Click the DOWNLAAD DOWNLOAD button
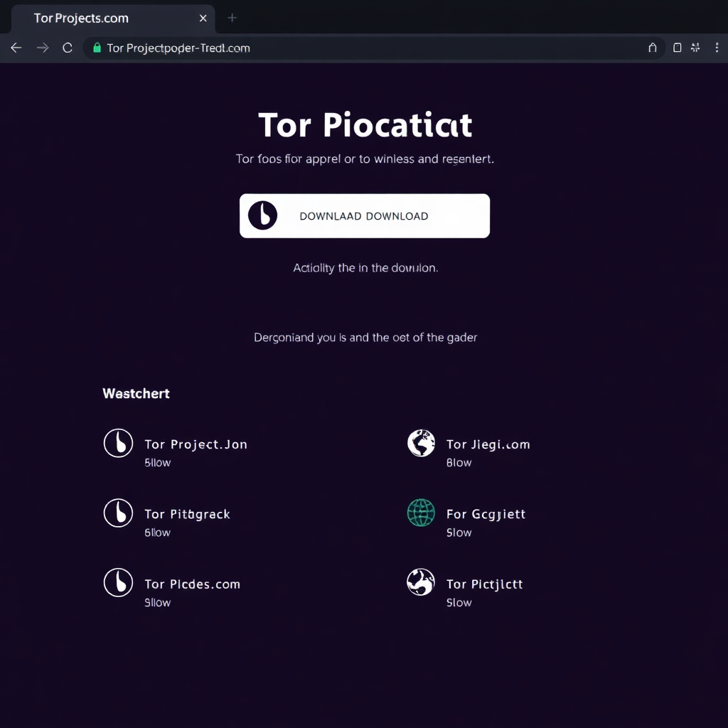Image resolution: width=728 pixels, height=728 pixels. (365, 216)
